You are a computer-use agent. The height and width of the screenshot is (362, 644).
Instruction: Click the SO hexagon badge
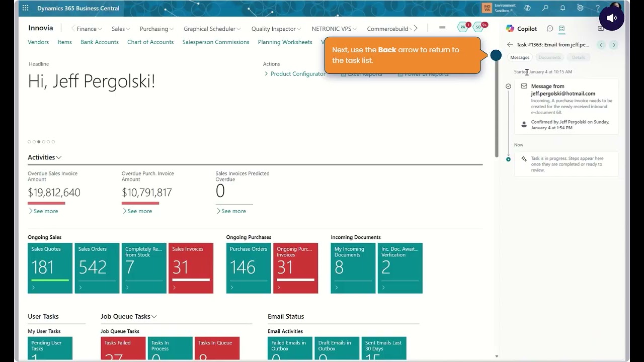click(479, 27)
